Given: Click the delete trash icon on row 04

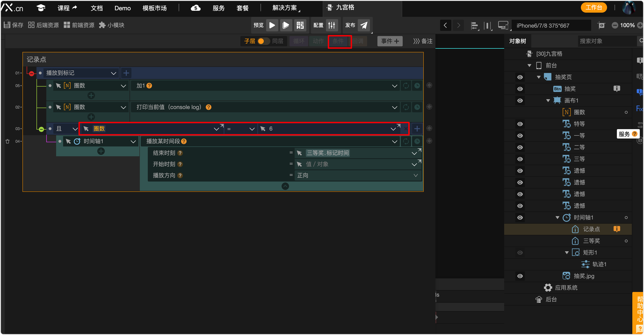Looking at the screenshot, I should pos(7,141).
